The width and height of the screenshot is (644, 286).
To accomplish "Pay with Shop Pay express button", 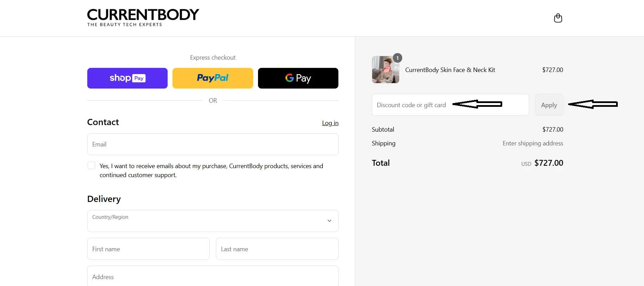I will [x=127, y=78].
